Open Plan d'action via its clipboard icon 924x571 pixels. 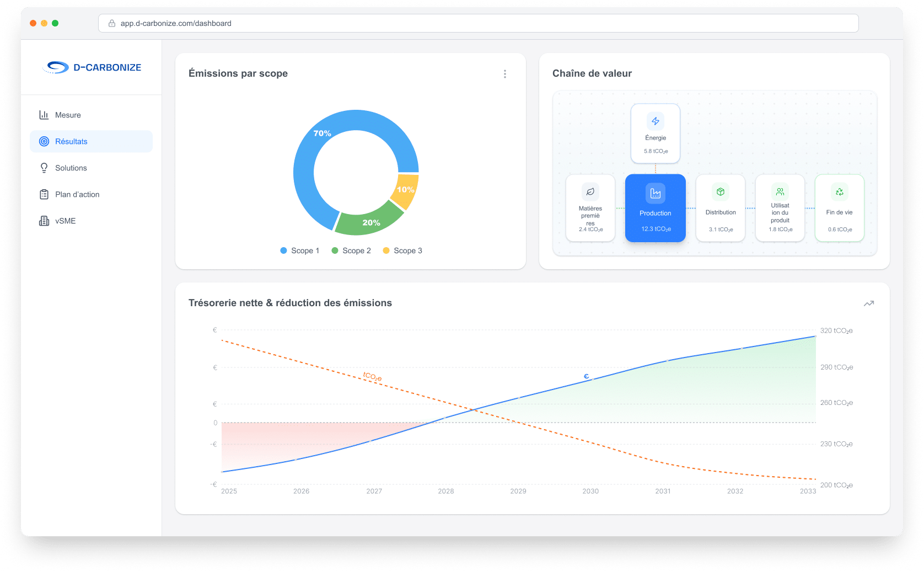(44, 194)
